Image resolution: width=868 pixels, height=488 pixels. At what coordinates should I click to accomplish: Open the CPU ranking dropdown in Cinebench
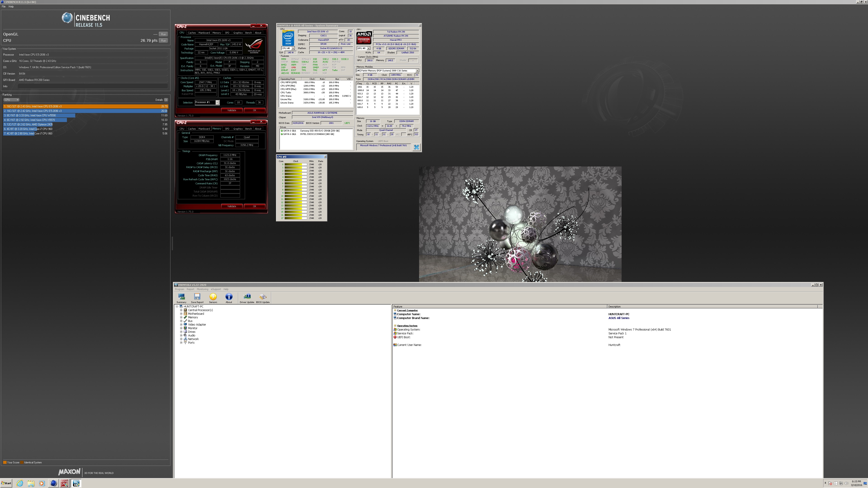point(11,100)
